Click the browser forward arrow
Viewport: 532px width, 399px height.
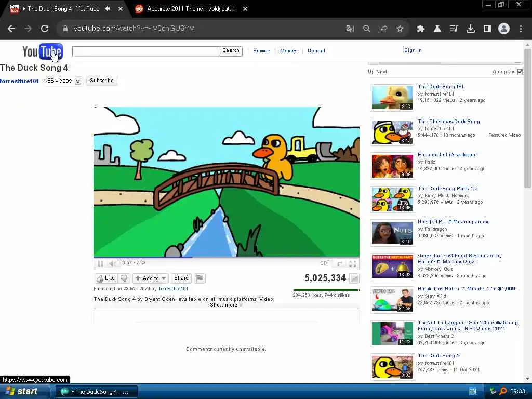click(x=28, y=29)
